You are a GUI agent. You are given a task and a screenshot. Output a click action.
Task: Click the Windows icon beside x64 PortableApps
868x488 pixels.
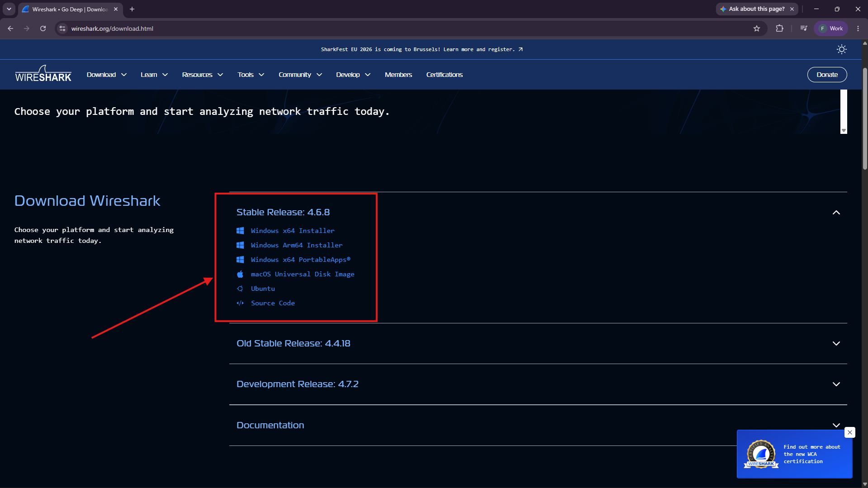click(240, 260)
